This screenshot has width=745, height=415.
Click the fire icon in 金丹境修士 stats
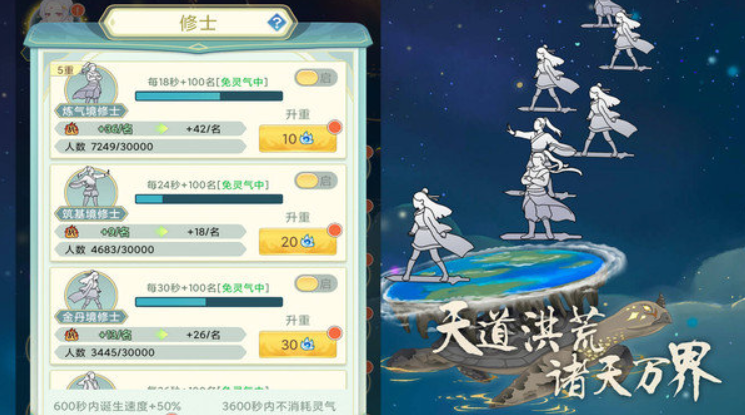71,335
